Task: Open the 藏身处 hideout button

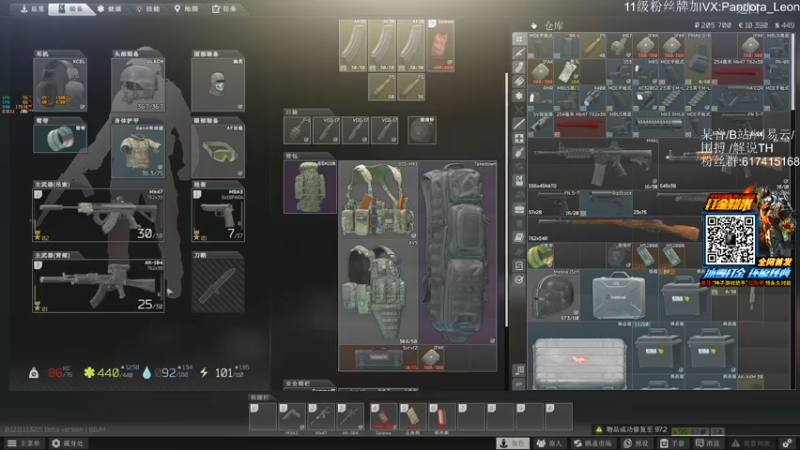Action: tap(68, 443)
